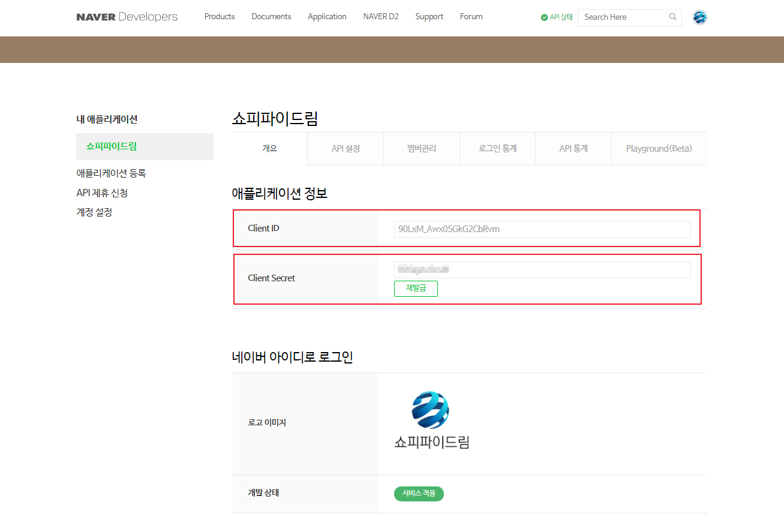Click the 개발 상태 label

(x=263, y=493)
